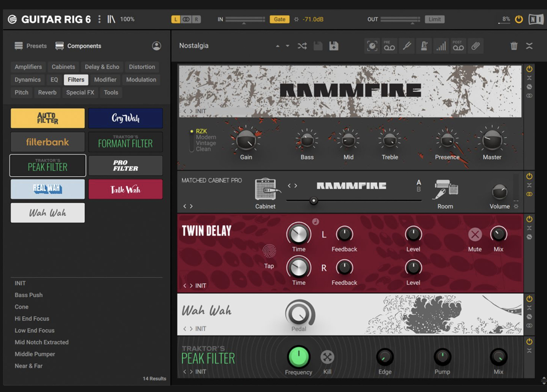Select the next rack preset arrow beside Nostalgia
This screenshot has width=547, height=392.
[287, 46]
